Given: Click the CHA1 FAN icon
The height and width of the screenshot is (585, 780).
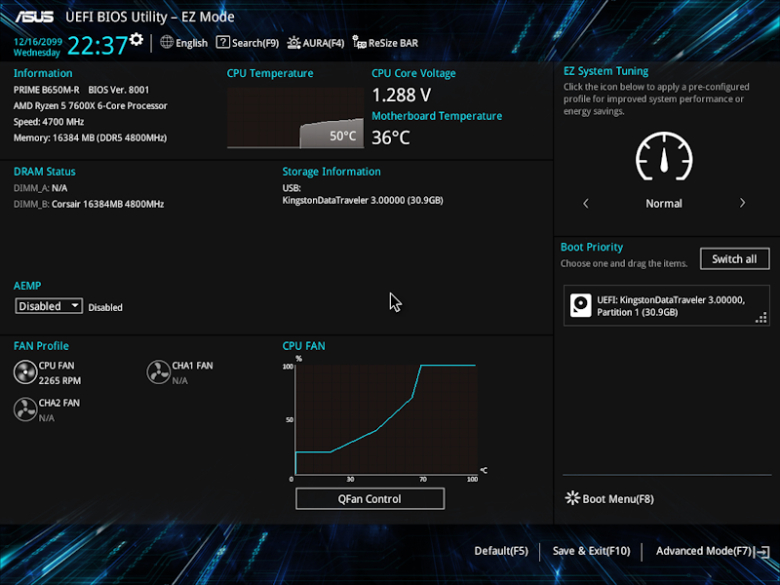Looking at the screenshot, I should [x=158, y=373].
